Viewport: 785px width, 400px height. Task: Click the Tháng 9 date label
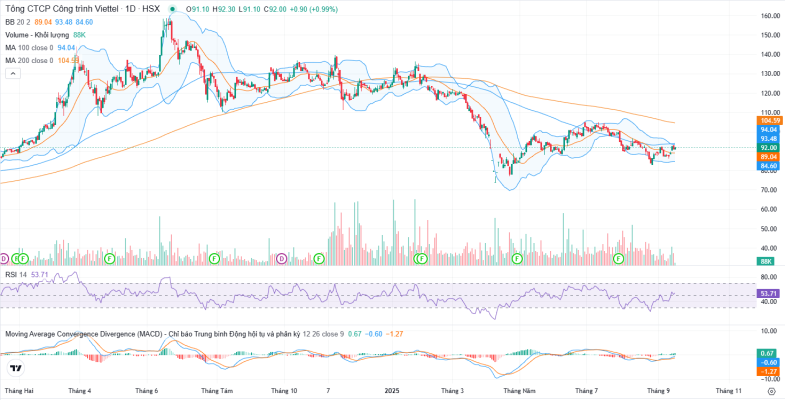(658, 390)
